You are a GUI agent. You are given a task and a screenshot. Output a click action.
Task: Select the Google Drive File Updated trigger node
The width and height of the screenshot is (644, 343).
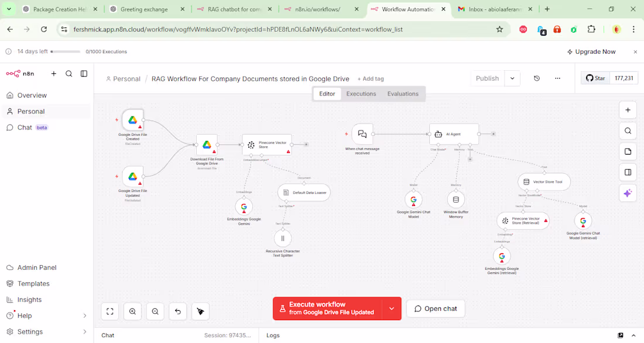pos(132,177)
